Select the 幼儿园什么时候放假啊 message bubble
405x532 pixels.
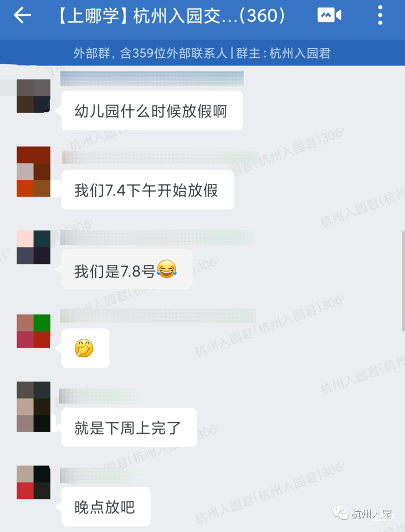pyautogui.click(x=152, y=111)
